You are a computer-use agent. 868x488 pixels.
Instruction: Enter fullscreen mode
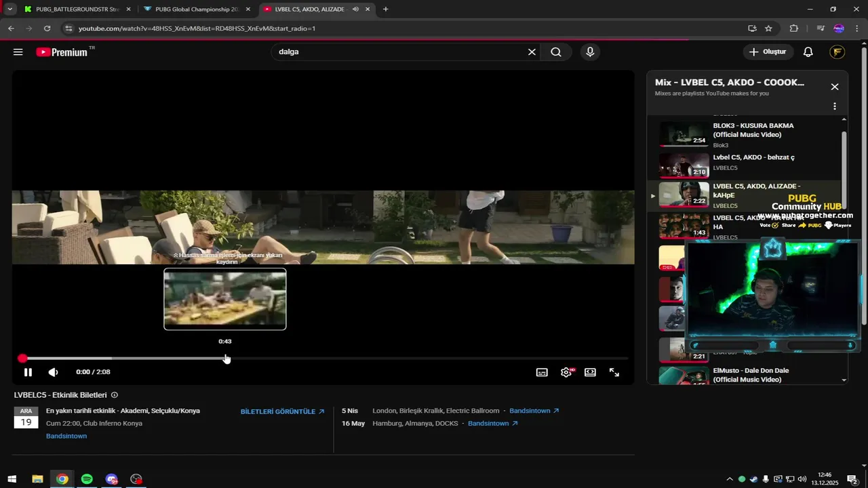click(x=614, y=372)
